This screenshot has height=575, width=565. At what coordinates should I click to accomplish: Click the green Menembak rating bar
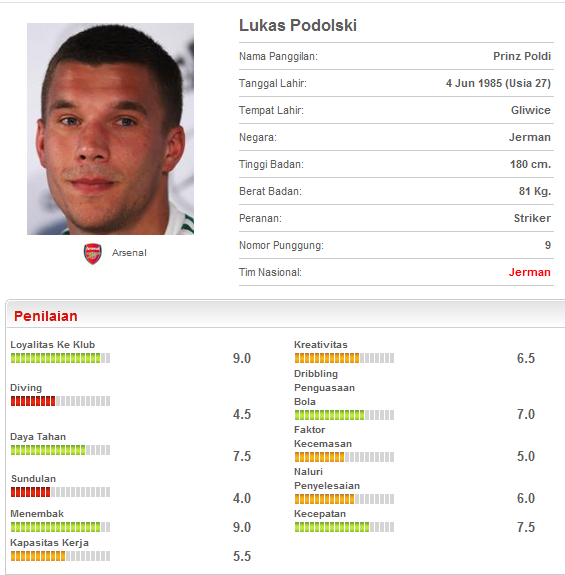[60, 527]
